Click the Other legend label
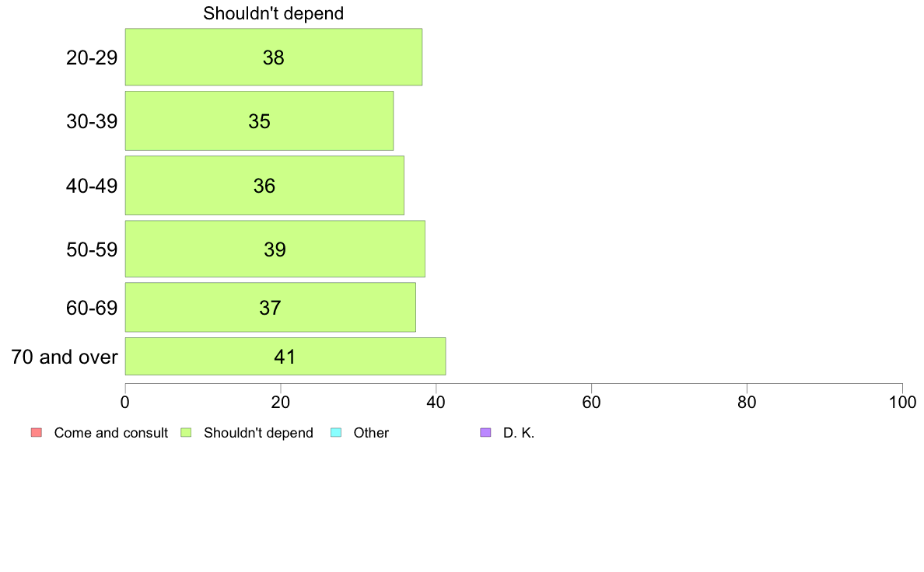This screenshot has height=572, width=924. [371, 433]
